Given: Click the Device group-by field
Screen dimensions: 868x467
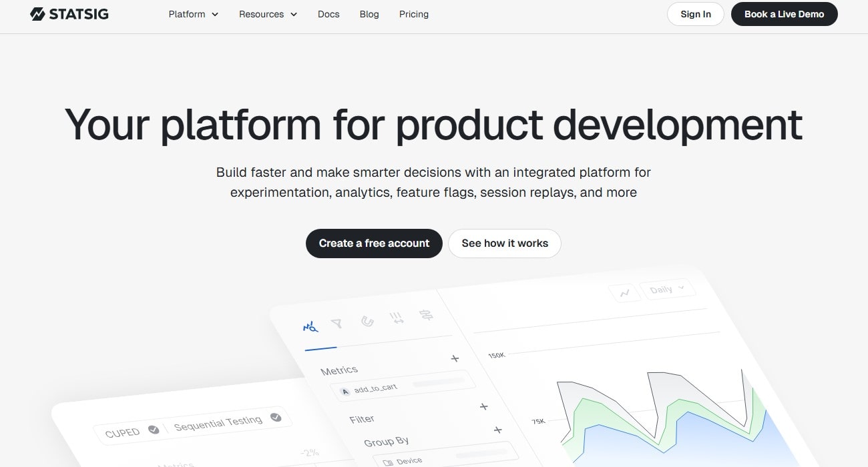Looking at the screenshot, I should click(x=444, y=456).
